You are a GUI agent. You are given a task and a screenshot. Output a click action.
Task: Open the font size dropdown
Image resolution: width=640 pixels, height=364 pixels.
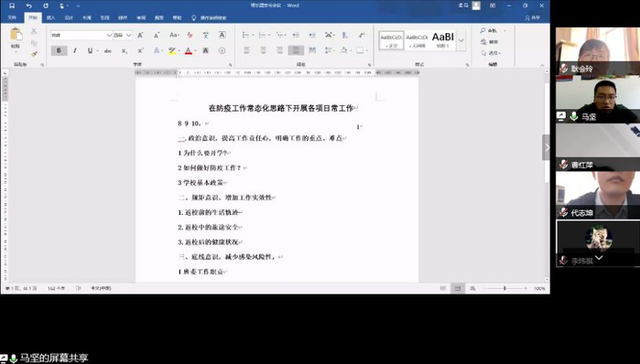128,36
